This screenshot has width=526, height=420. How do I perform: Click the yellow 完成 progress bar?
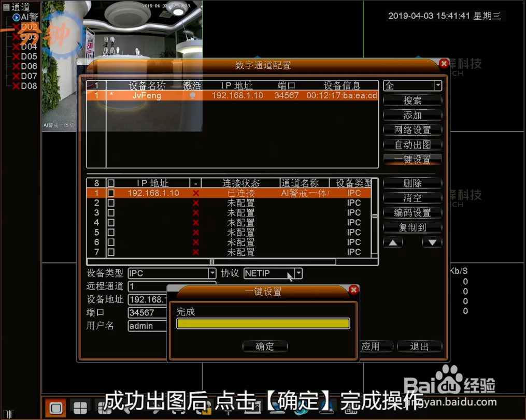[x=263, y=323]
